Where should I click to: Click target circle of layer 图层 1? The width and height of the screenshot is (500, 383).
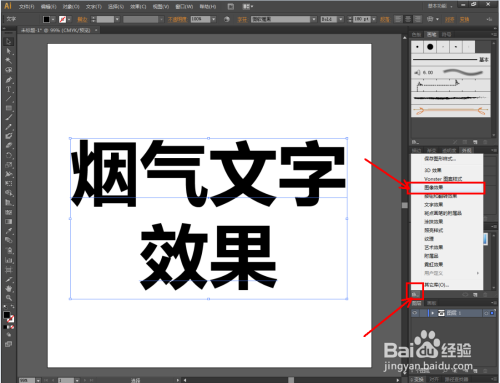[486, 313]
